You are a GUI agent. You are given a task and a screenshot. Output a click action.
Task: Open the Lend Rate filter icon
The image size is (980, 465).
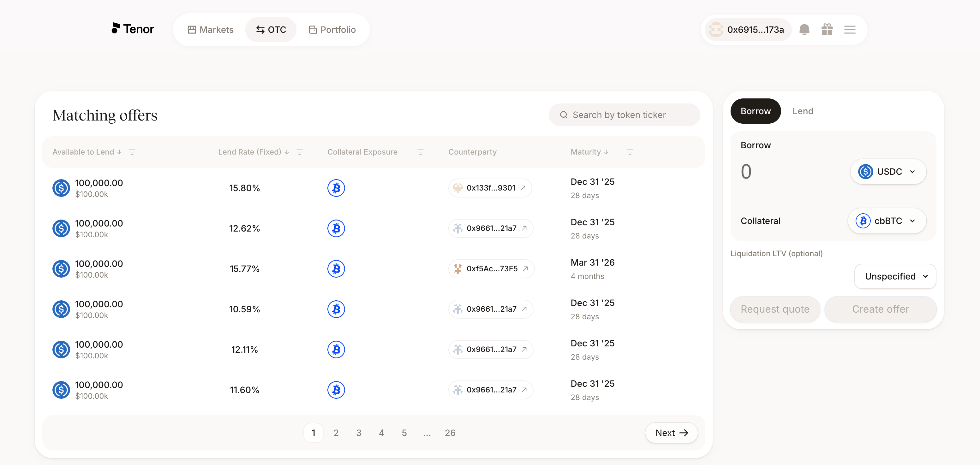(299, 152)
